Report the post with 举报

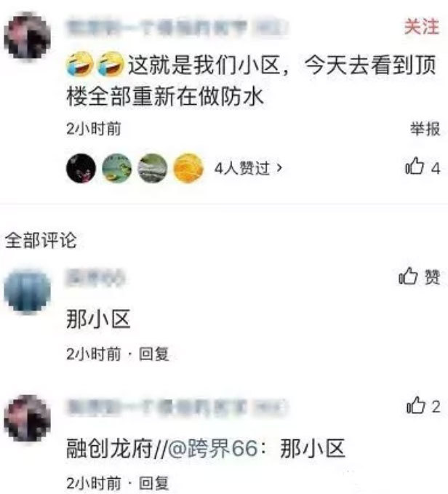pos(425,129)
